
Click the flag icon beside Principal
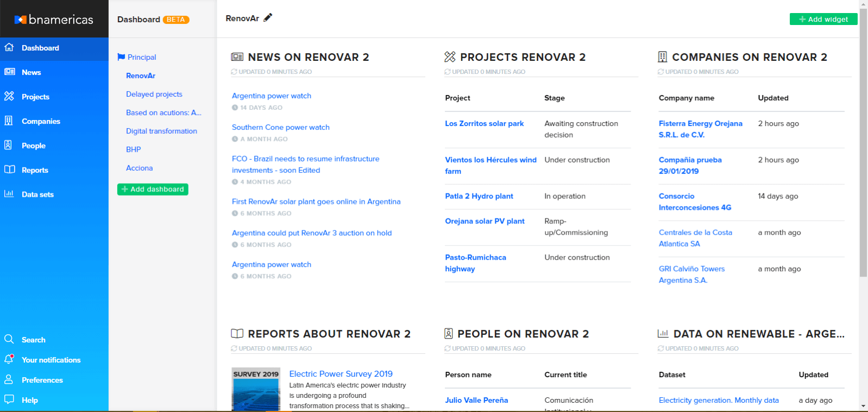click(x=121, y=57)
